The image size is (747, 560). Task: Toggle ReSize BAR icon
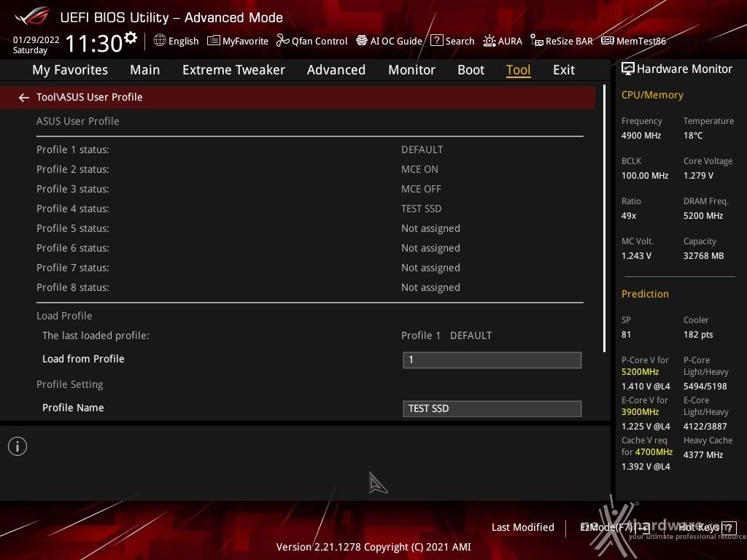(537, 41)
